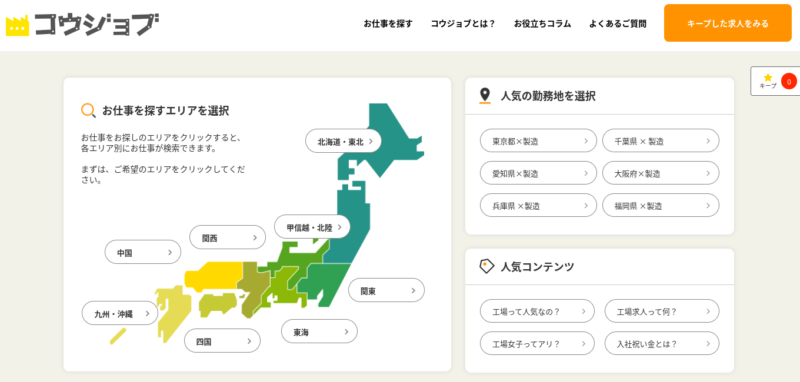
Task: Click the red keep counter badge
Action: click(x=789, y=81)
